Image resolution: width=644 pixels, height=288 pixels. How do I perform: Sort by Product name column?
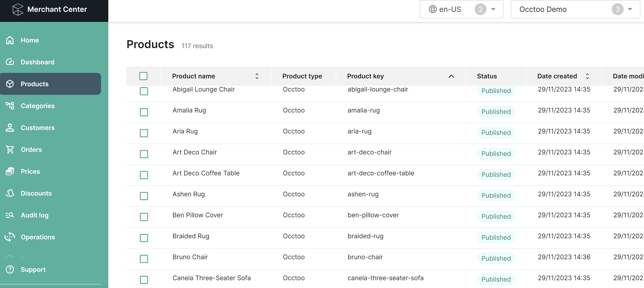click(257, 76)
